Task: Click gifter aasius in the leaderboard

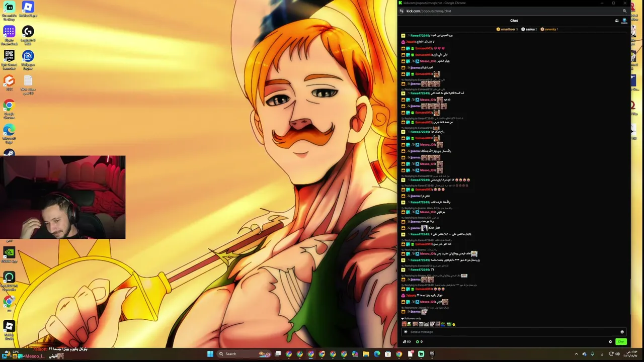Action: pos(529,29)
